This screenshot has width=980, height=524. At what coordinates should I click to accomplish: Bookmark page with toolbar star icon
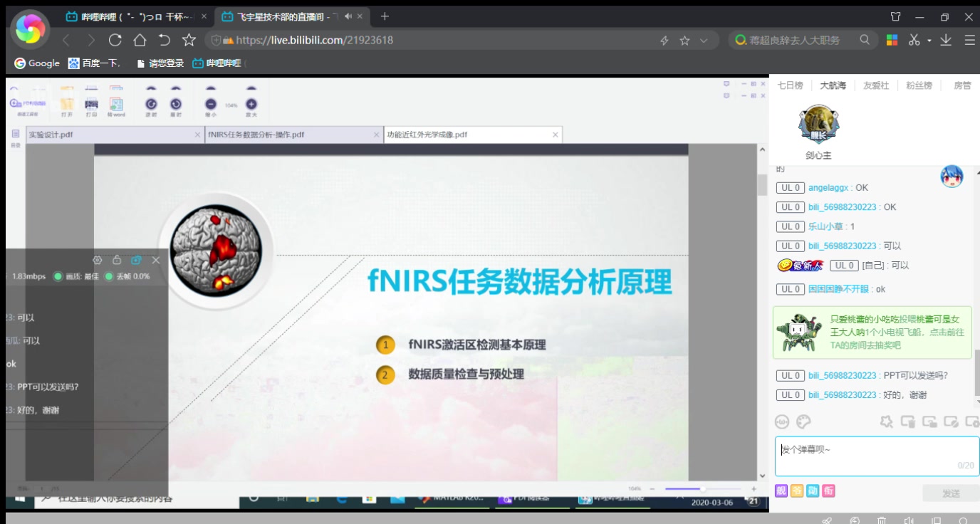[189, 41]
